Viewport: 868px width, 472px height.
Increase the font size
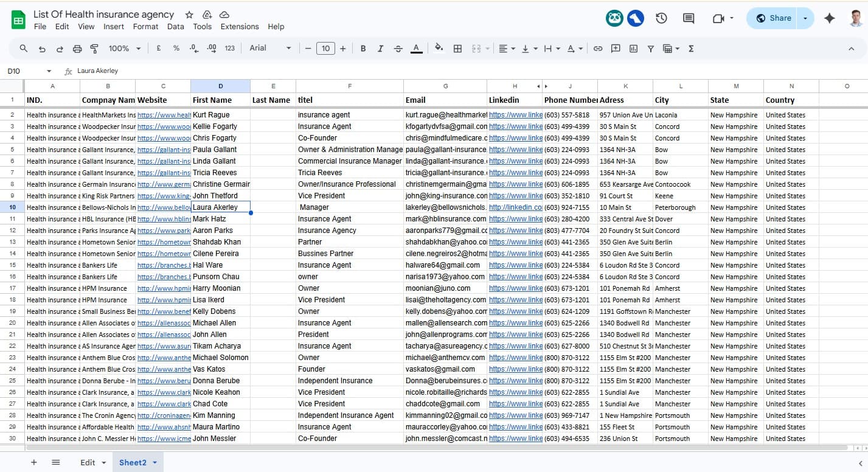point(343,49)
